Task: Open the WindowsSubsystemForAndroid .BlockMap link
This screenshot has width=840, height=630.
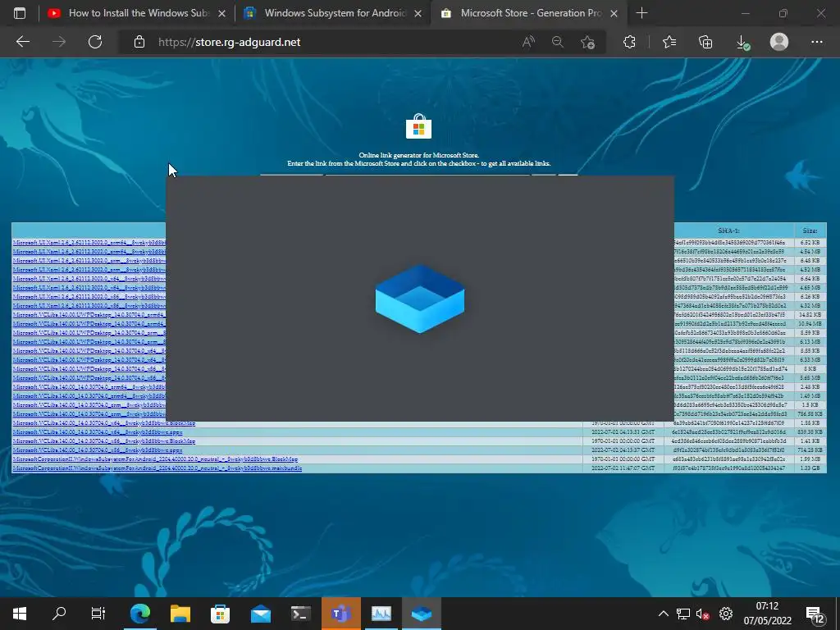Action: 155,459
